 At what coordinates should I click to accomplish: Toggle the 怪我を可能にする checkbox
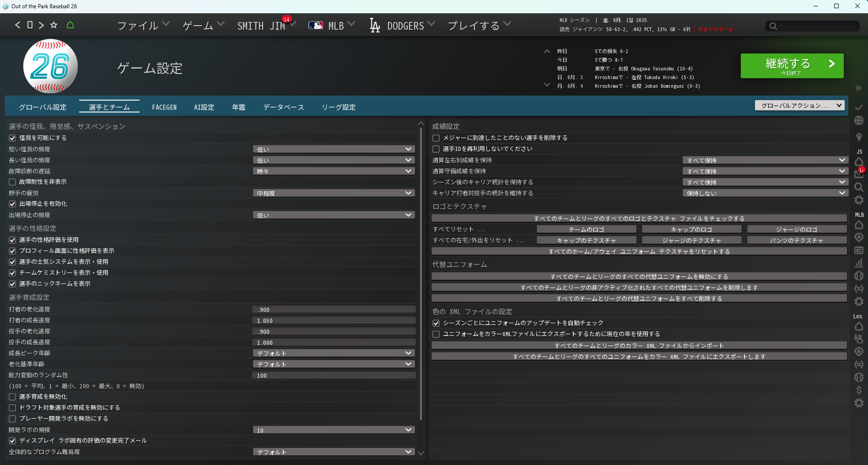tap(13, 138)
